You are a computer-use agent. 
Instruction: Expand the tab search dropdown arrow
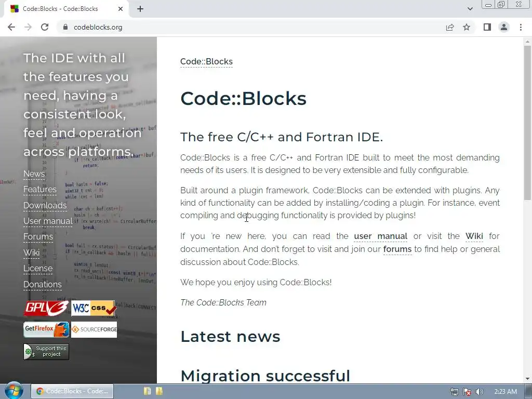point(470,9)
